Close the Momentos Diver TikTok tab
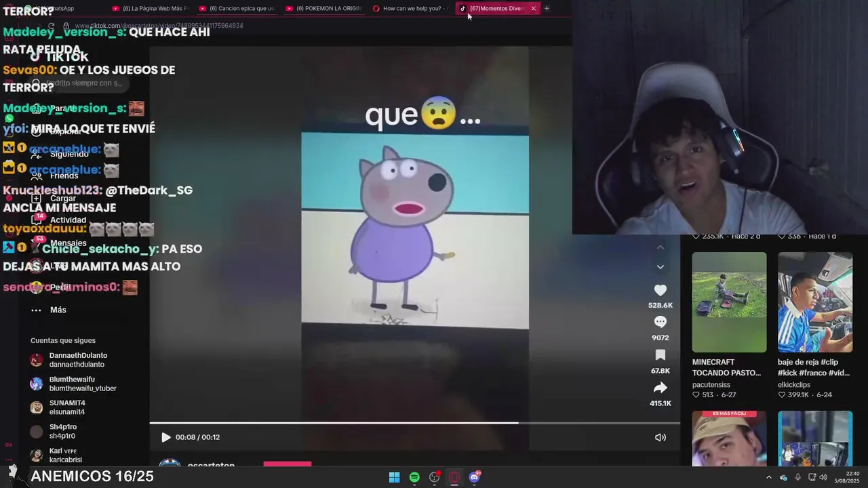This screenshot has height=488, width=868. point(533,9)
